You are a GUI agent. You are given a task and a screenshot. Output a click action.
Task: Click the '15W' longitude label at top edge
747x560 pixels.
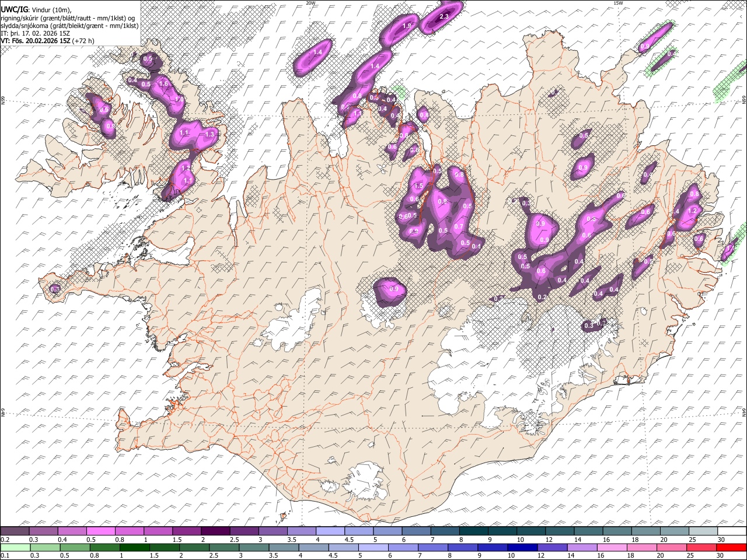[x=618, y=3]
